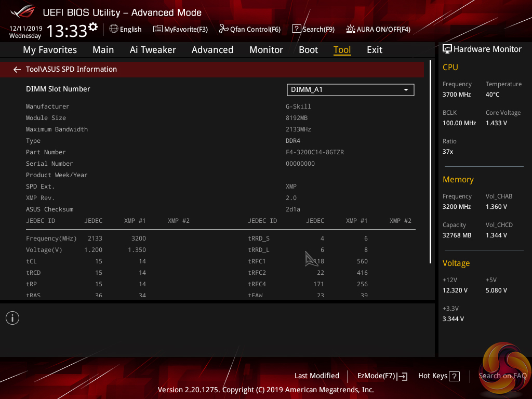Launch Qfan Control(F6)
Image resolution: width=532 pixels, height=399 pixels.
(255, 29)
